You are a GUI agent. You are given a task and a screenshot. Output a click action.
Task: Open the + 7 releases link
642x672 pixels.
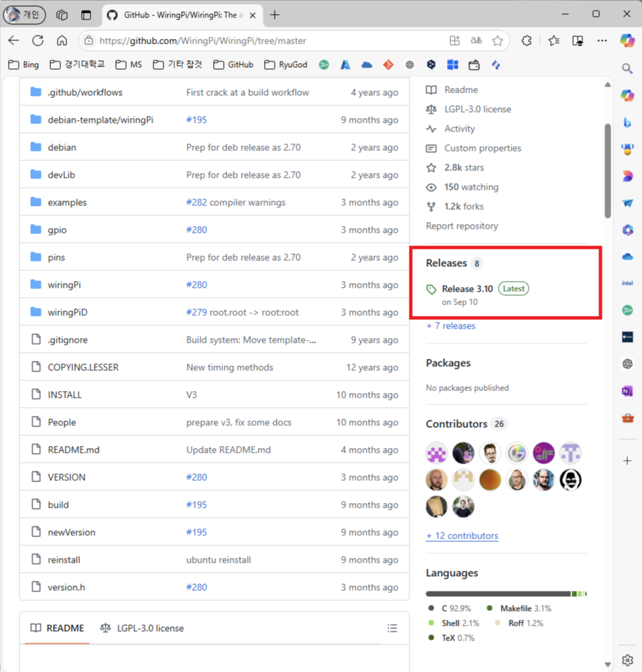pyautogui.click(x=451, y=326)
